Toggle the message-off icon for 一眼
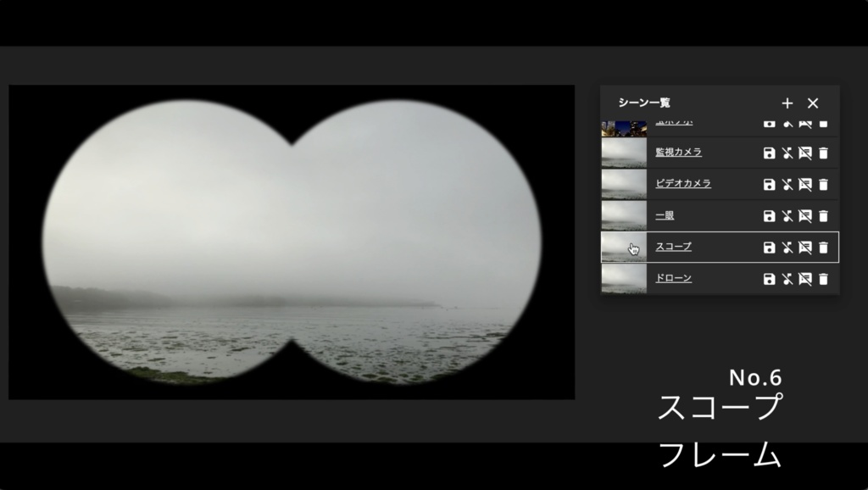This screenshot has width=868, height=490. click(805, 216)
